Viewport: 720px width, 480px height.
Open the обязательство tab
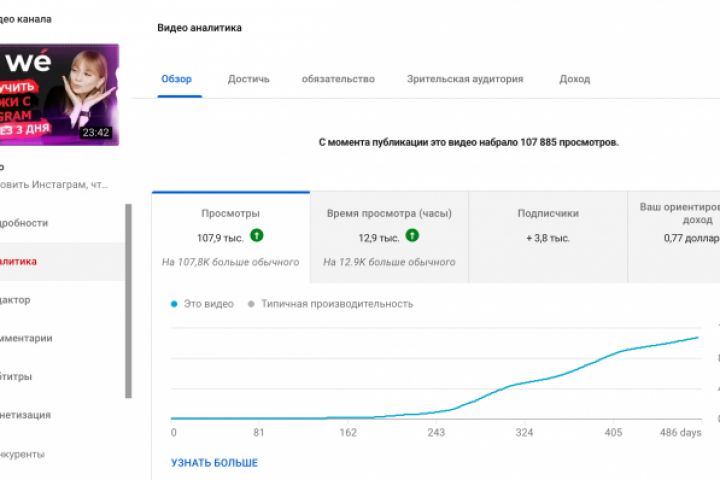(338, 79)
